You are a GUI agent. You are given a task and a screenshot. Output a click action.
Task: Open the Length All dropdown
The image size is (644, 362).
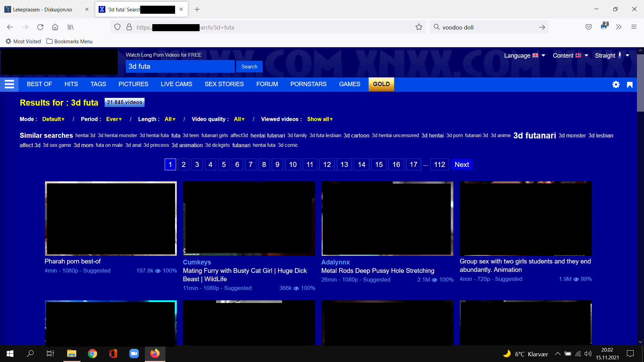tap(170, 119)
